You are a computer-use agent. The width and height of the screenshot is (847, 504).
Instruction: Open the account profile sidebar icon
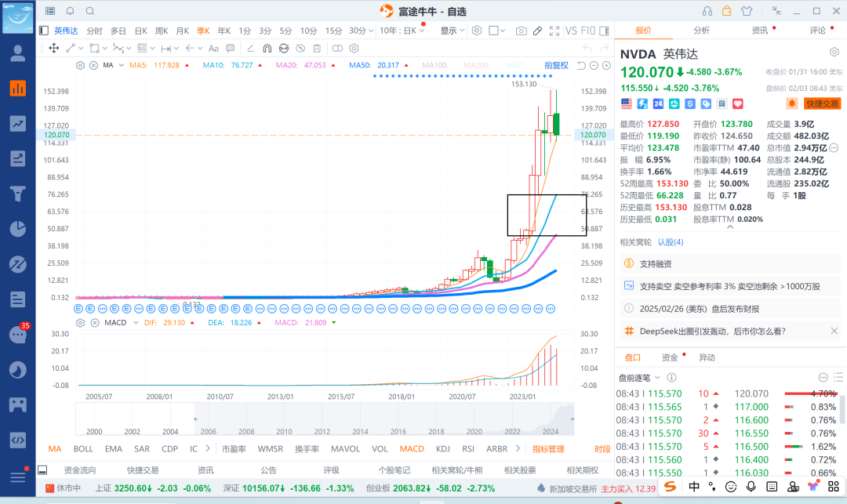pyautogui.click(x=18, y=53)
